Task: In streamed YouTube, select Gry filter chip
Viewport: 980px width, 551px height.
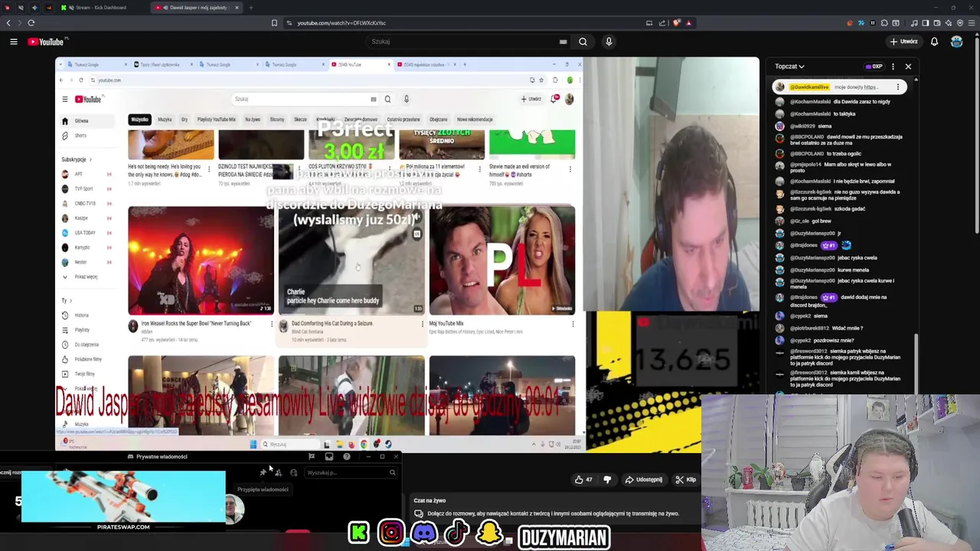Action: point(185,119)
